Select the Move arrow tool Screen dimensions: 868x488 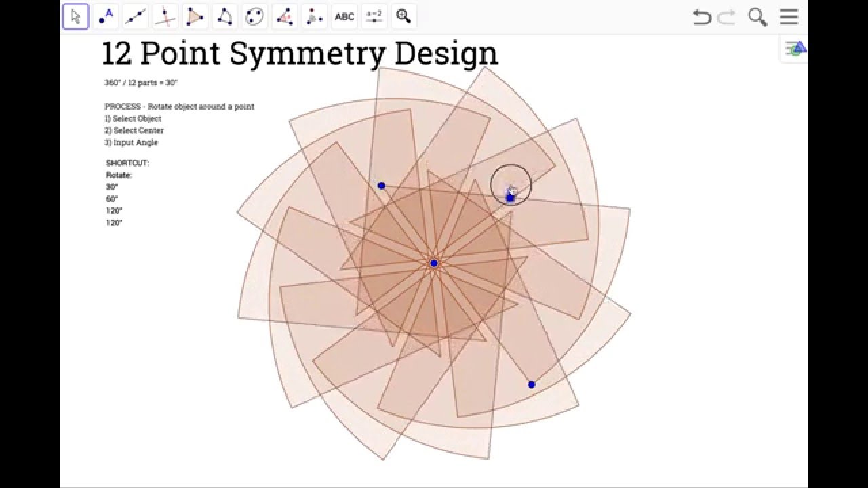[x=76, y=16]
